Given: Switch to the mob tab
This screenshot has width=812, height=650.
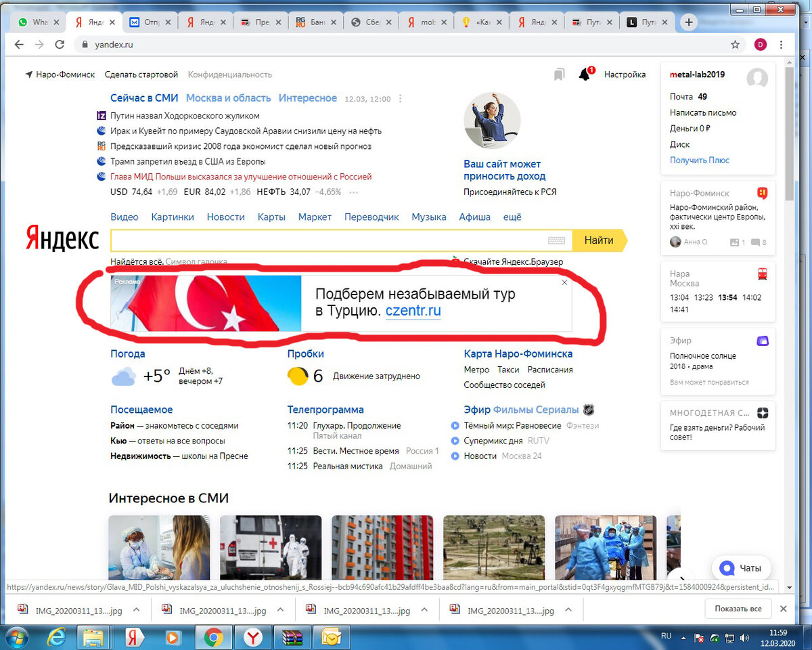Looking at the screenshot, I should pyautogui.click(x=426, y=22).
